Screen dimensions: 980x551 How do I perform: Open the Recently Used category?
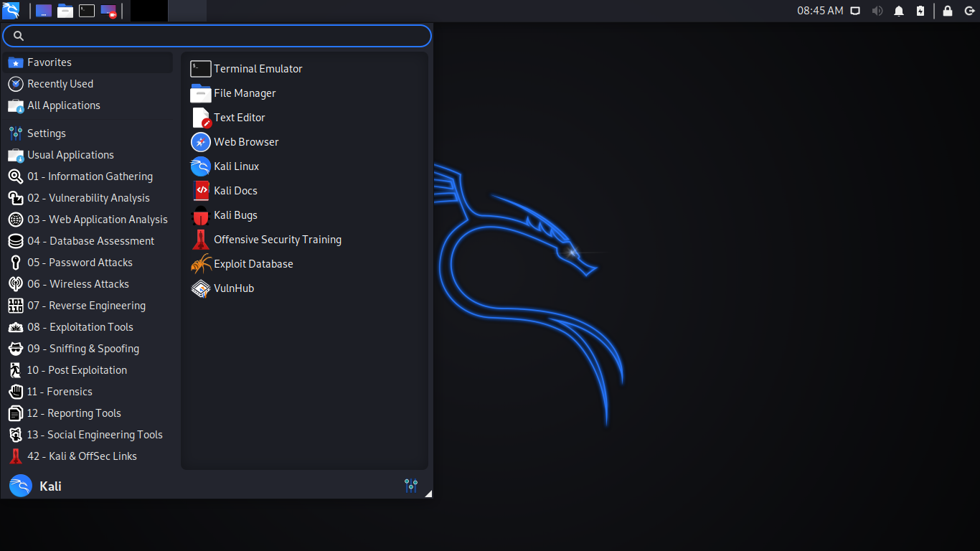pyautogui.click(x=88, y=84)
